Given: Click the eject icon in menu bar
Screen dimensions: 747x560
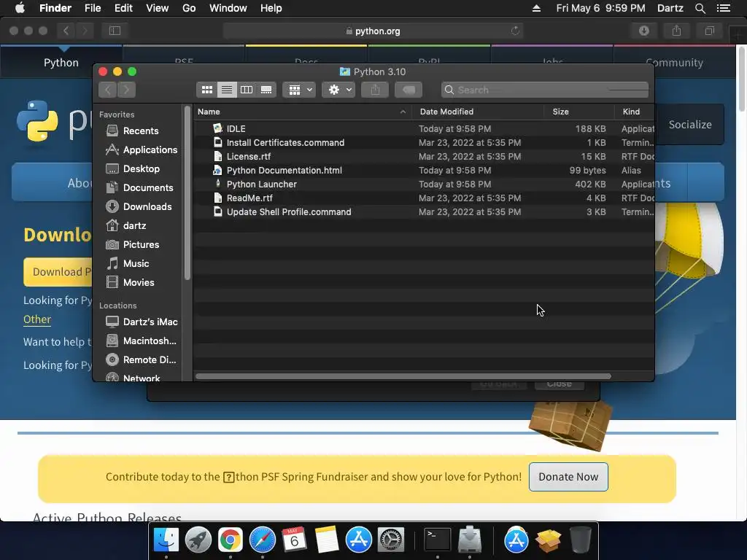Looking at the screenshot, I should [536, 8].
